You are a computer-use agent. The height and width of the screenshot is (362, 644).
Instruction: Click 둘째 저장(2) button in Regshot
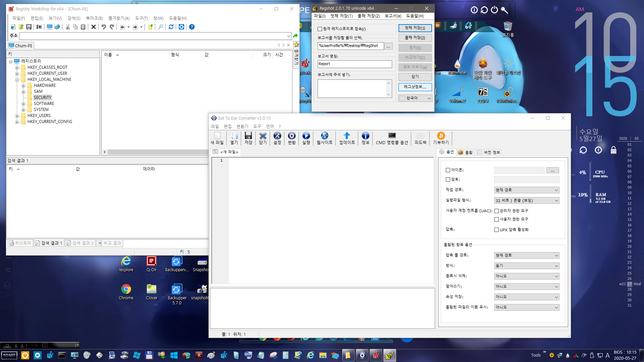pyautogui.click(x=415, y=38)
